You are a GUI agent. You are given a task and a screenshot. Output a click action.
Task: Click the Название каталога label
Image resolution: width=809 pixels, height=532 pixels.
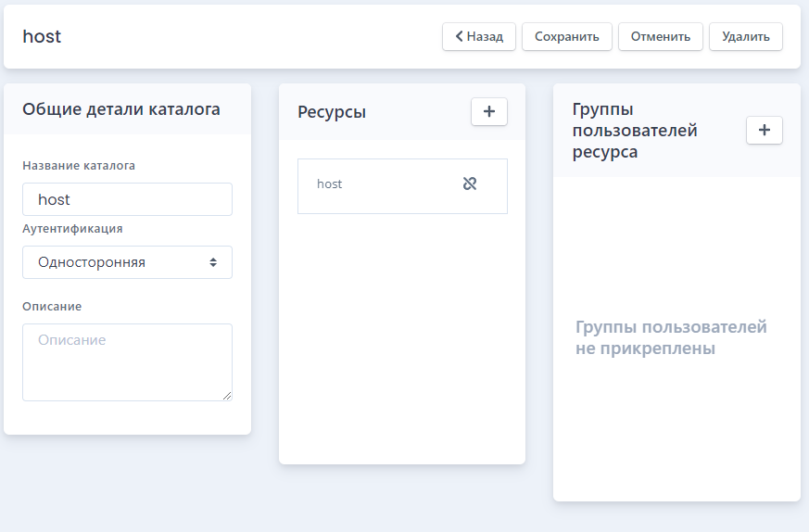coord(79,166)
